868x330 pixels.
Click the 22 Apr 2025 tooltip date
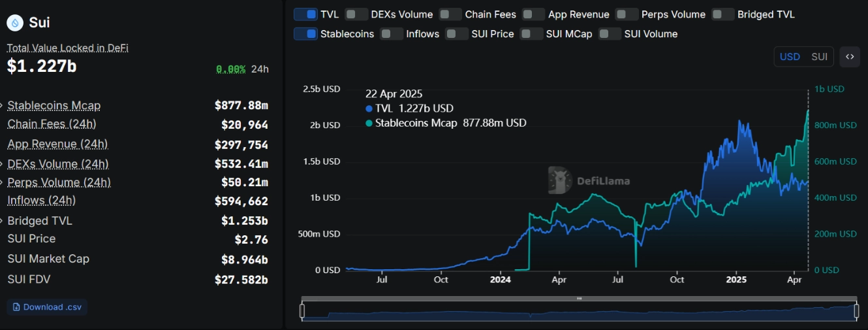pyautogui.click(x=394, y=94)
